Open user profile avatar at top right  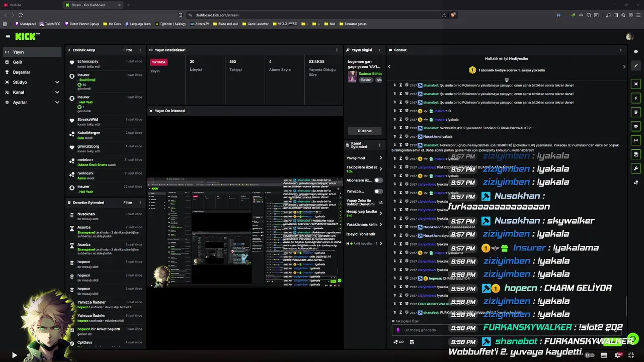629,36
